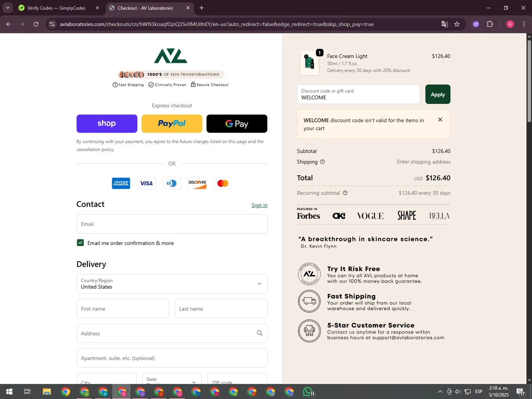Click the 5-Star Customer Service heart icon
This screenshot has height=399, width=532.
pyautogui.click(x=309, y=331)
